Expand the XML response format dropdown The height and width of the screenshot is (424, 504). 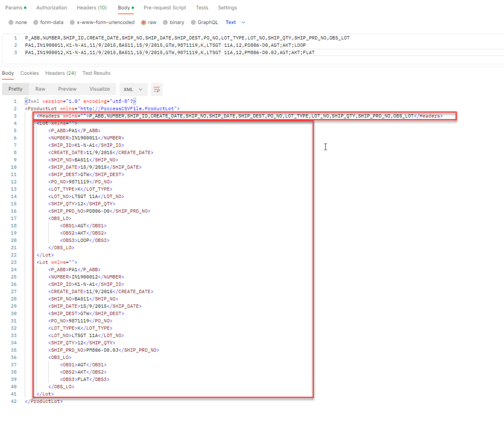click(x=133, y=89)
